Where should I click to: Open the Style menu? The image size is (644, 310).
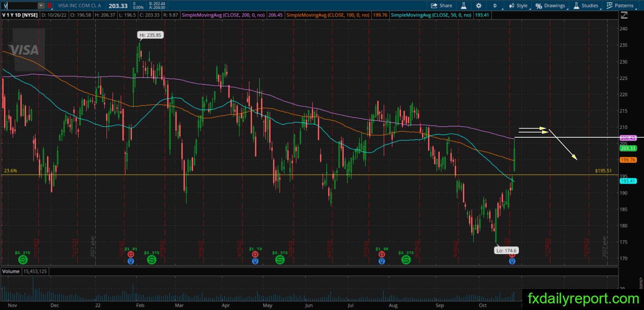click(x=518, y=6)
